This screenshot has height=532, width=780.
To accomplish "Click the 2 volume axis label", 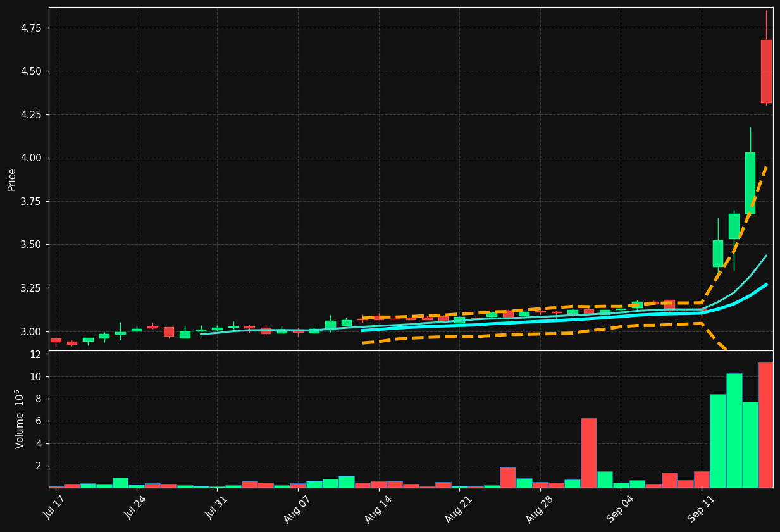I will point(38,466).
